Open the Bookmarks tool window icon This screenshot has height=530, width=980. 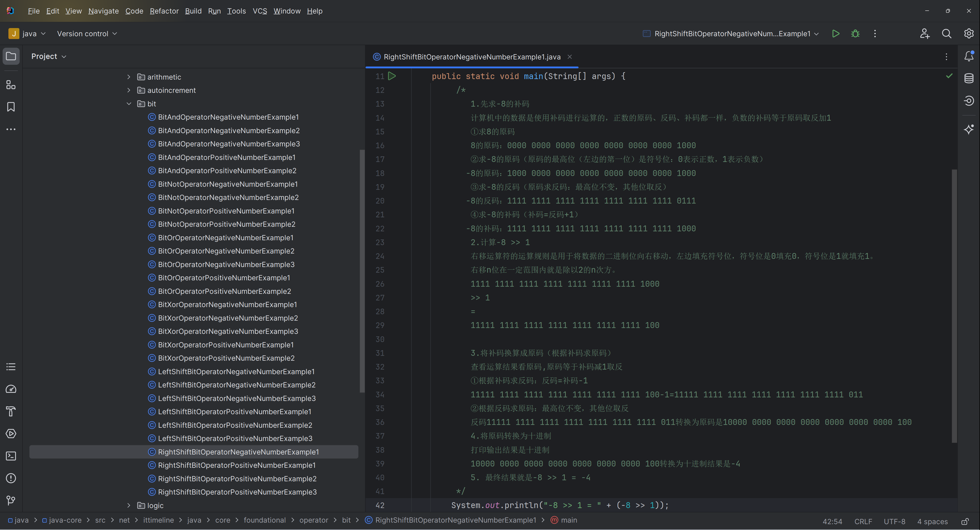point(11,107)
